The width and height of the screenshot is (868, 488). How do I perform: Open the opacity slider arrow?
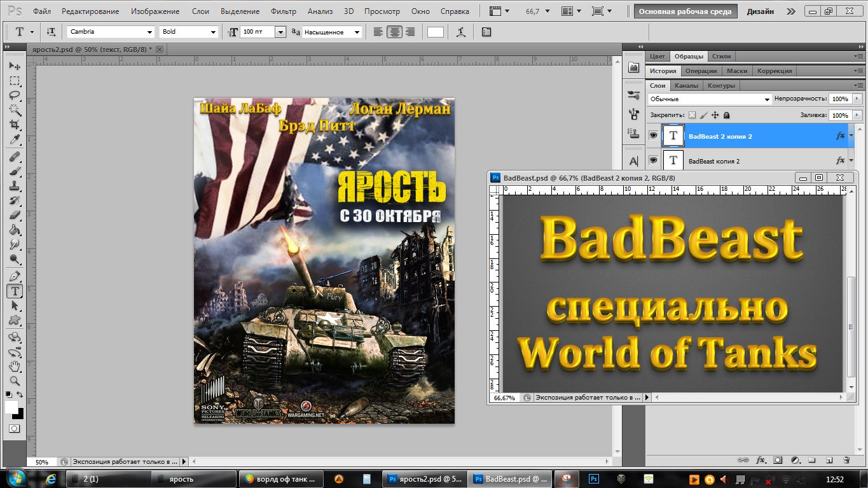(857, 99)
